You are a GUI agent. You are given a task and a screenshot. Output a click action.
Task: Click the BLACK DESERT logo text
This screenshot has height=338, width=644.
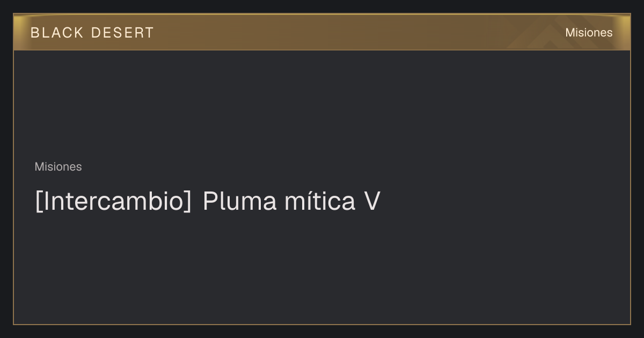(92, 33)
